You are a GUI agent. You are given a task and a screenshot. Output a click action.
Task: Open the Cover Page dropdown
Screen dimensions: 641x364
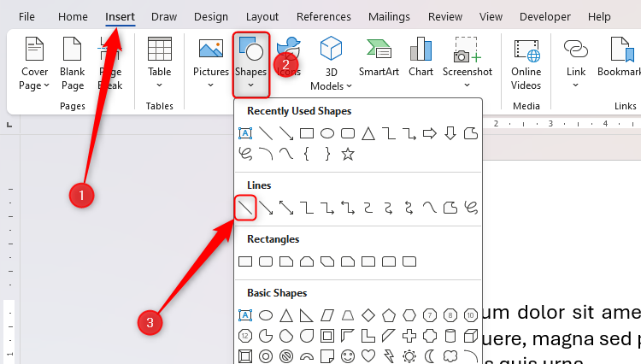(34, 63)
